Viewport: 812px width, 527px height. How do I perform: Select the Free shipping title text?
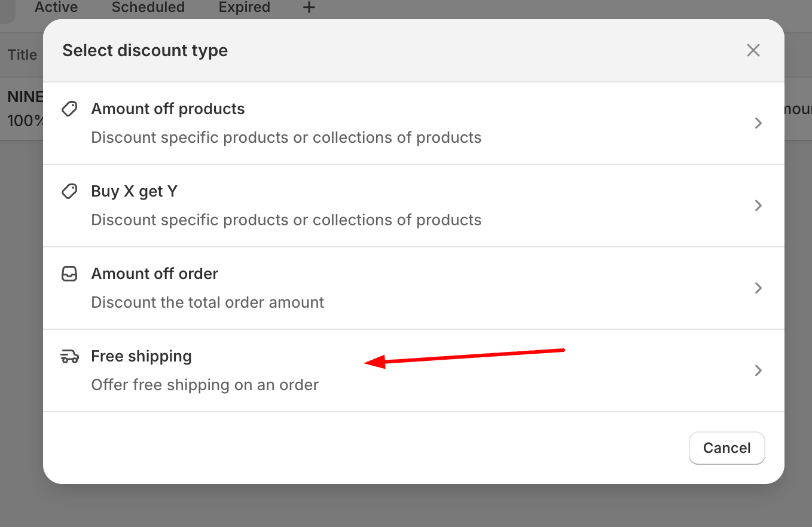[141, 356]
